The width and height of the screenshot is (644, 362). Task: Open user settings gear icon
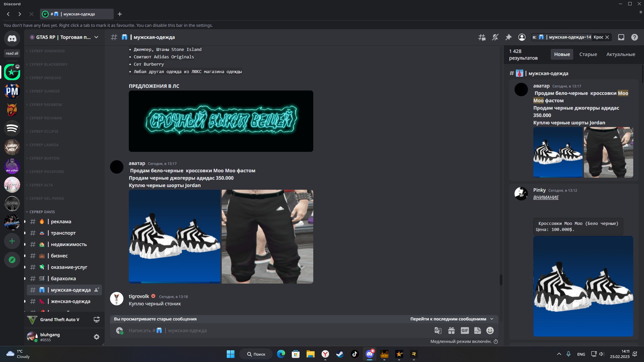97,337
